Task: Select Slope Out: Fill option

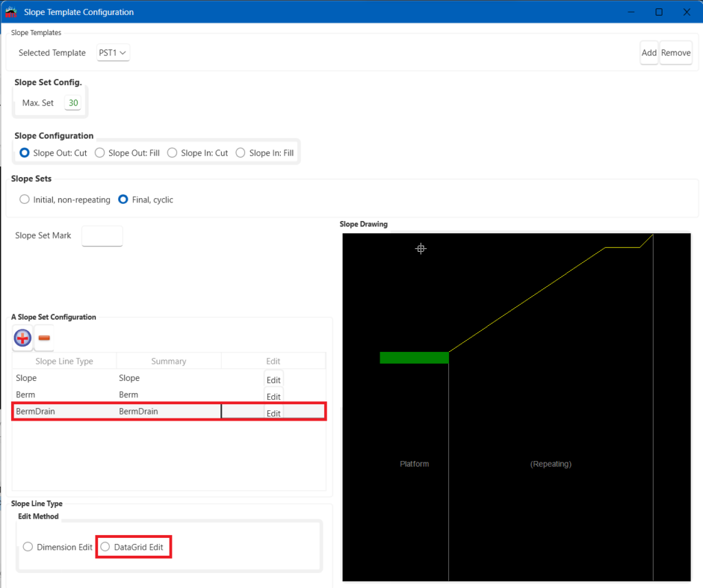Action: click(100, 153)
